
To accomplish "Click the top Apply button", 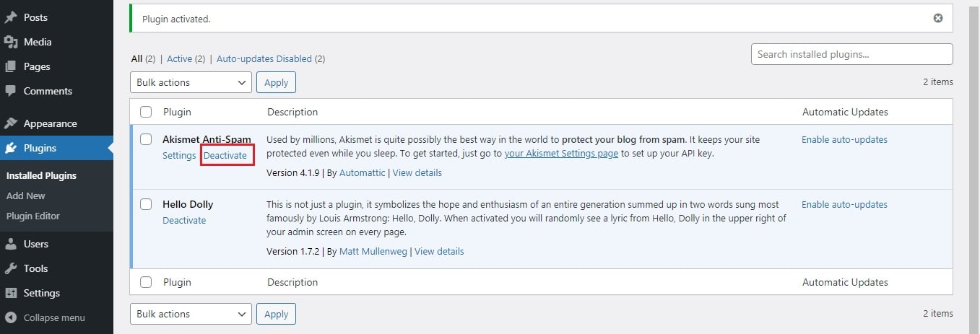I will coord(276,82).
